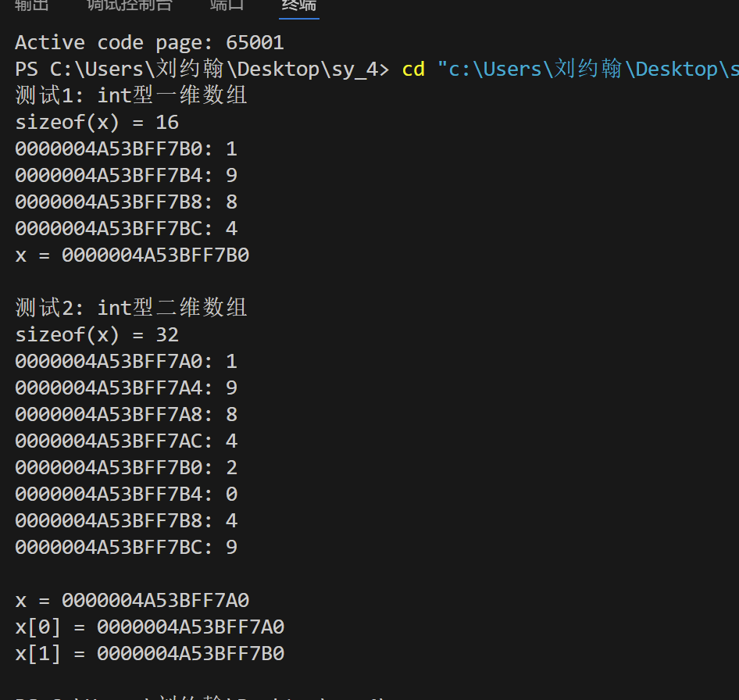
Task: Click the 'x = 0000004A53BFF7B0' output line
Action: pos(132,255)
